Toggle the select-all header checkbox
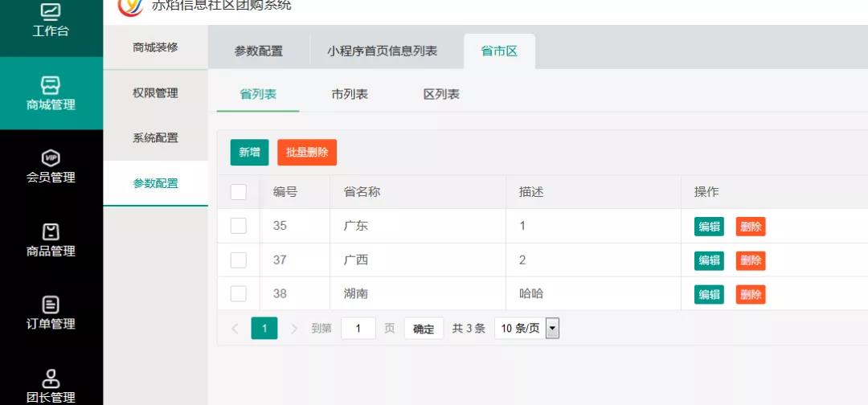 (x=239, y=192)
